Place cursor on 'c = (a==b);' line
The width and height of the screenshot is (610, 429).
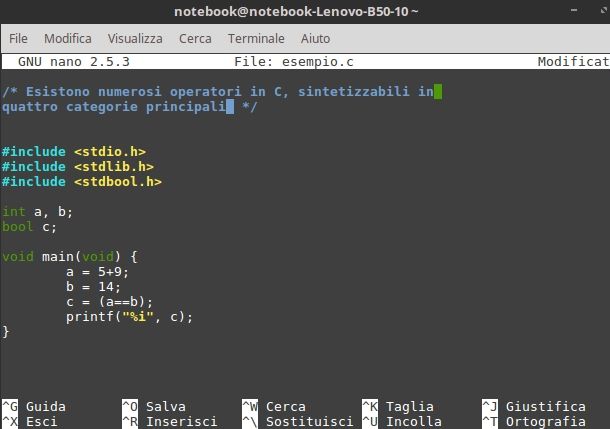109,302
